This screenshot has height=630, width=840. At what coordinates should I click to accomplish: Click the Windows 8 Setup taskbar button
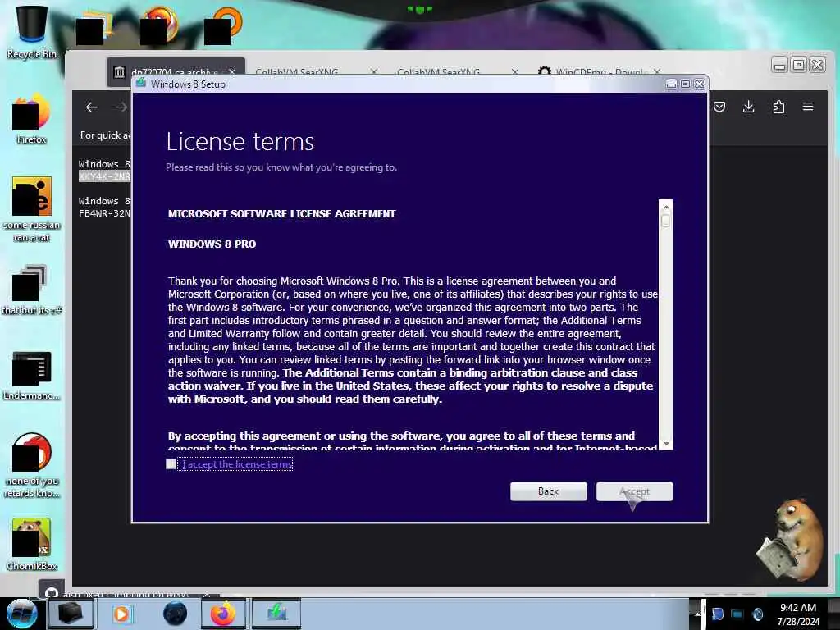tap(276, 614)
